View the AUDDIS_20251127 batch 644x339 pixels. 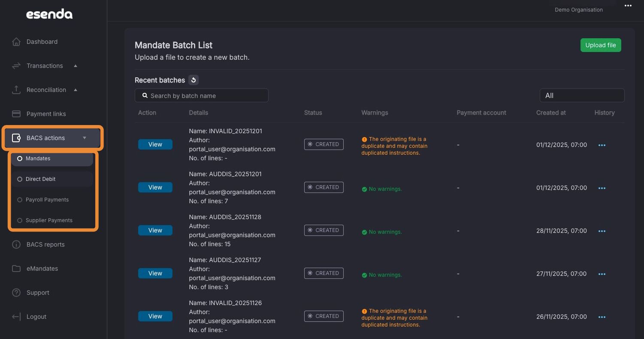coord(155,273)
